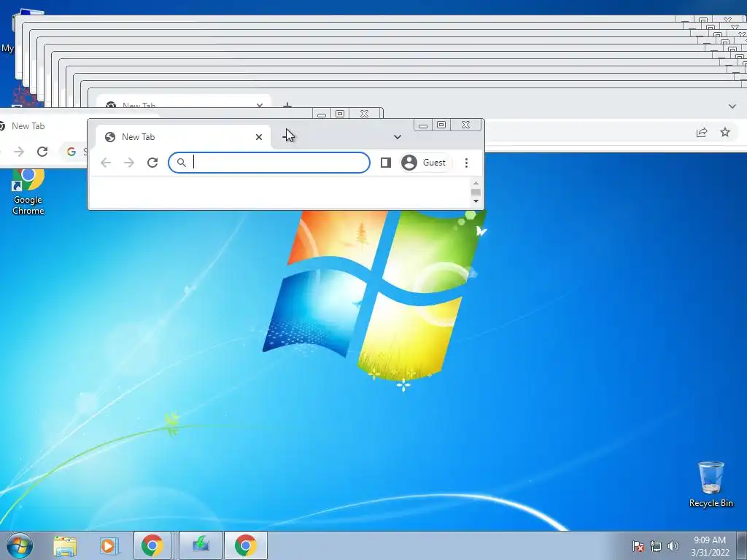
Task: Go forward in left background Chrome window
Action: pos(19,152)
